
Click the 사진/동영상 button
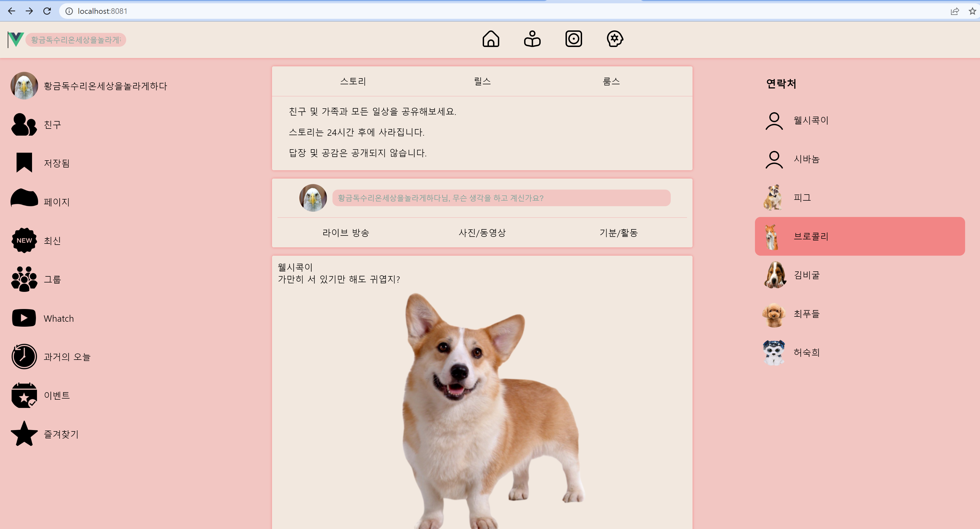[x=482, y=233]
